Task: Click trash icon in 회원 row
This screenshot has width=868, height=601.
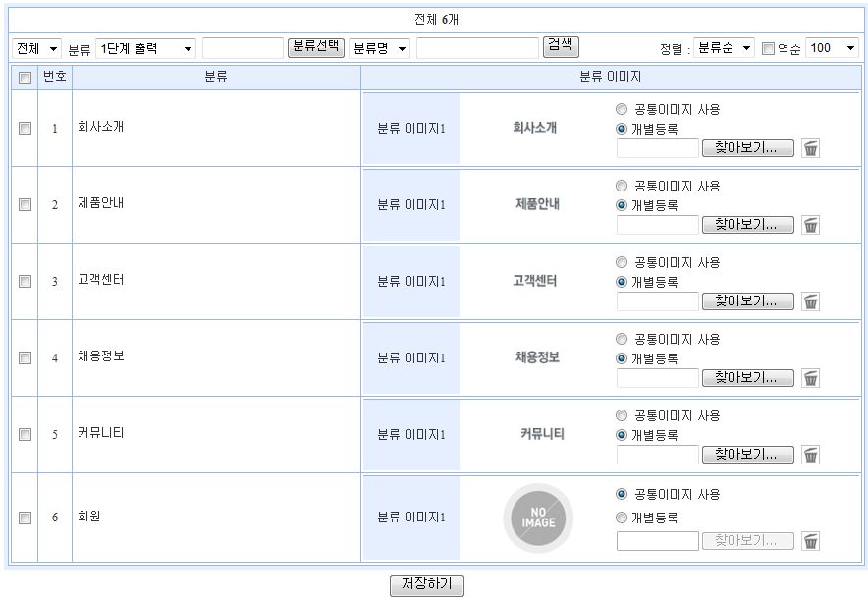Action: coord(810,541)
